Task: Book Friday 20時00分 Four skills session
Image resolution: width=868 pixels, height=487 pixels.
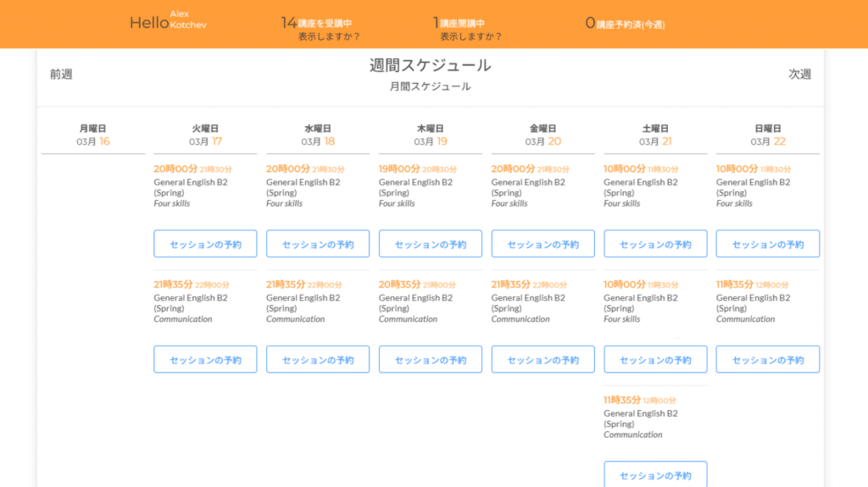Action: (x=542, y=244)
